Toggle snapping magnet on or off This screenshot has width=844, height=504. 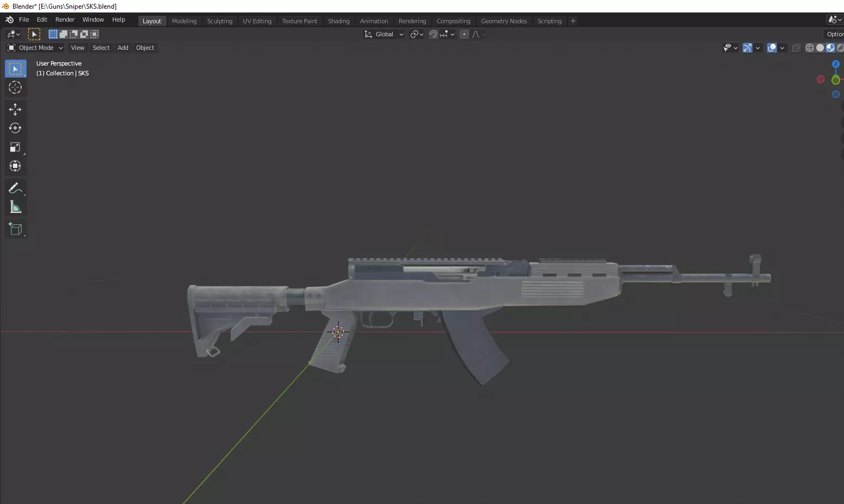coord(433,34)
